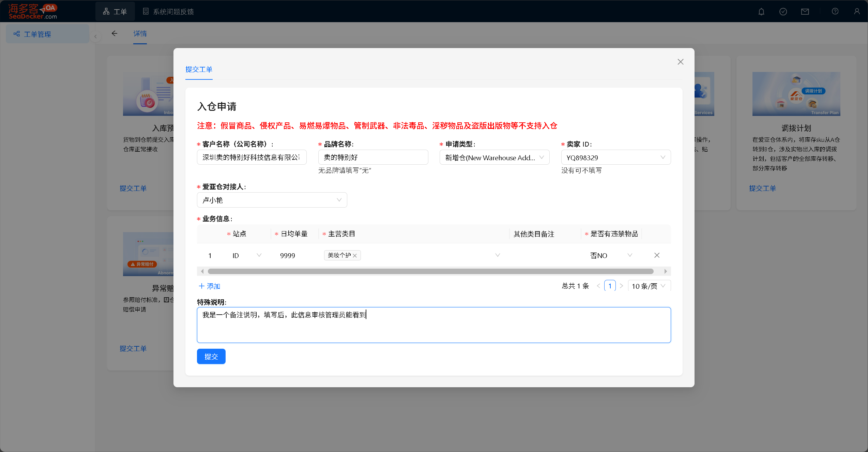
Task: Select the 提交工单 tab in dialog
Action: 199,70
